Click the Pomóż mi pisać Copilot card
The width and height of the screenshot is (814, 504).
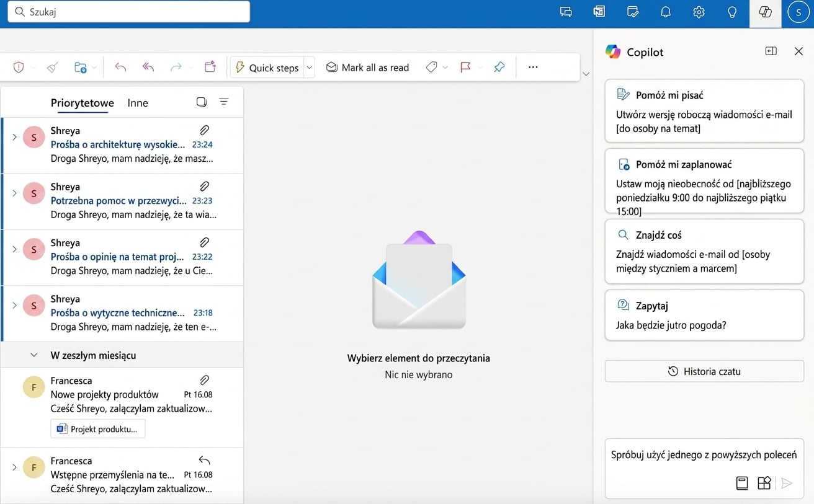704,111
